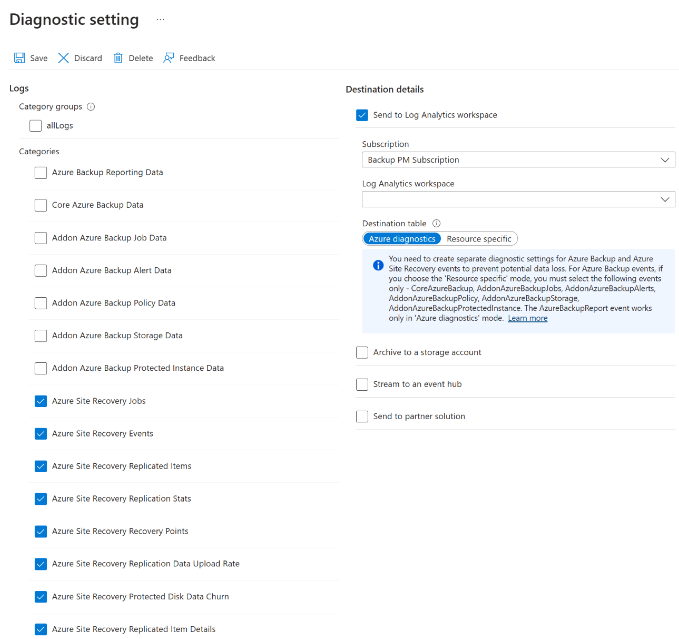Viewport: 679px width, 639px height.
Task: Select the Resource specific destination table option
Action: [479, 239]
